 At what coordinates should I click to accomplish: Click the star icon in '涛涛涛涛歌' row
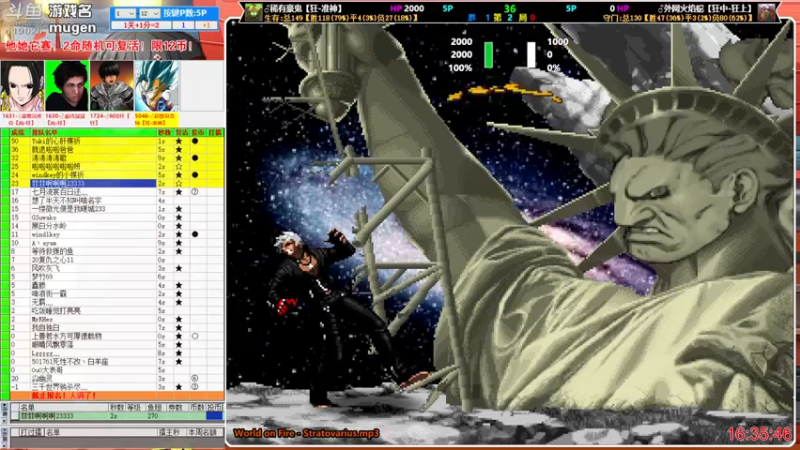179,158
